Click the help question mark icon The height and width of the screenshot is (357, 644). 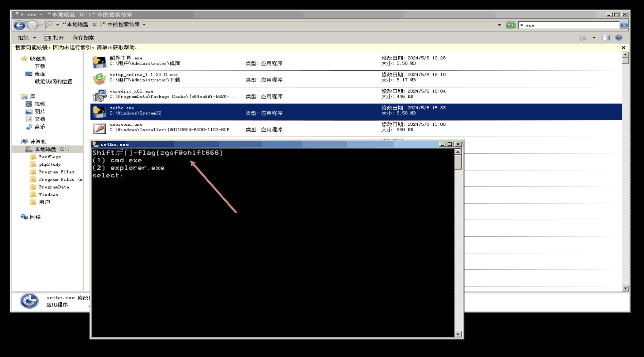[619, 38]
